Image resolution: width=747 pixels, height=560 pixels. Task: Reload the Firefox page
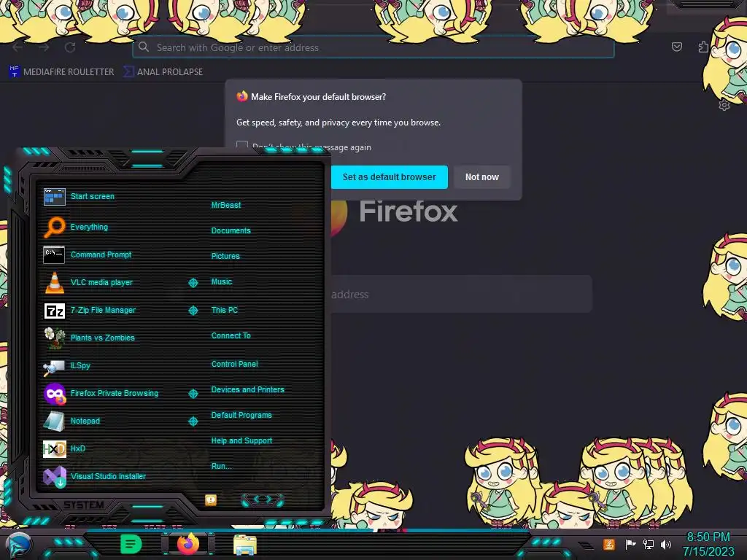70,47
